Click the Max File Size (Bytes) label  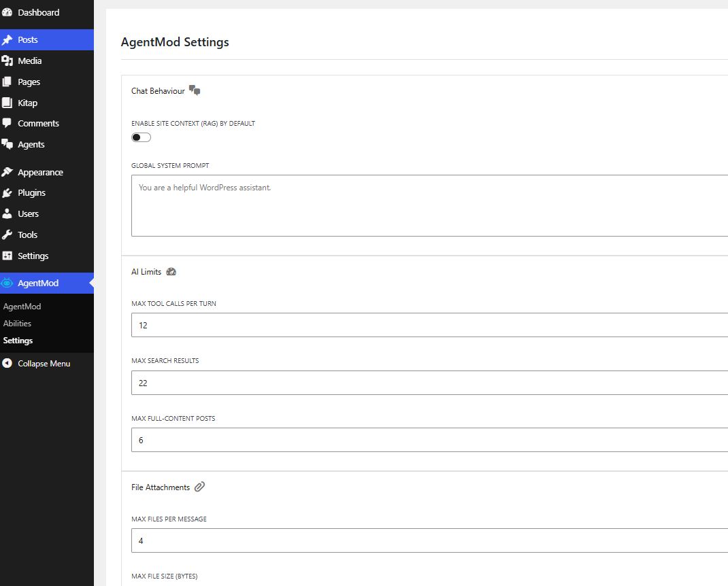[x=165, y=576]
